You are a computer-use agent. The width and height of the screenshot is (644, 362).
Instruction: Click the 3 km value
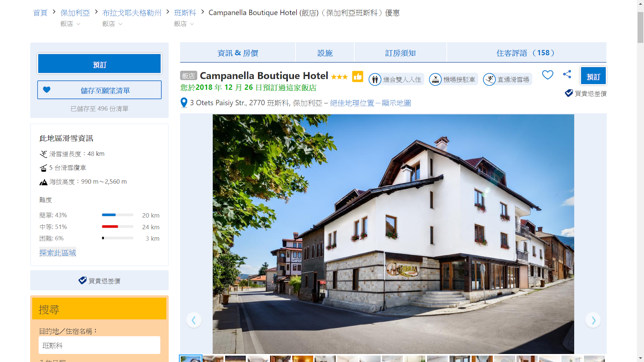coord(153,239)
